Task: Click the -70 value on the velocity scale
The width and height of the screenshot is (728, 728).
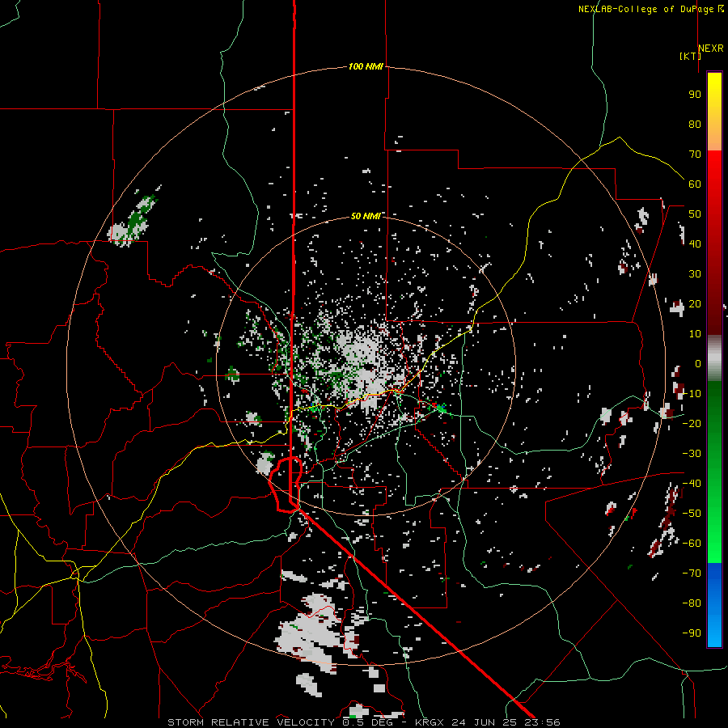Action: tap(692, 574)
